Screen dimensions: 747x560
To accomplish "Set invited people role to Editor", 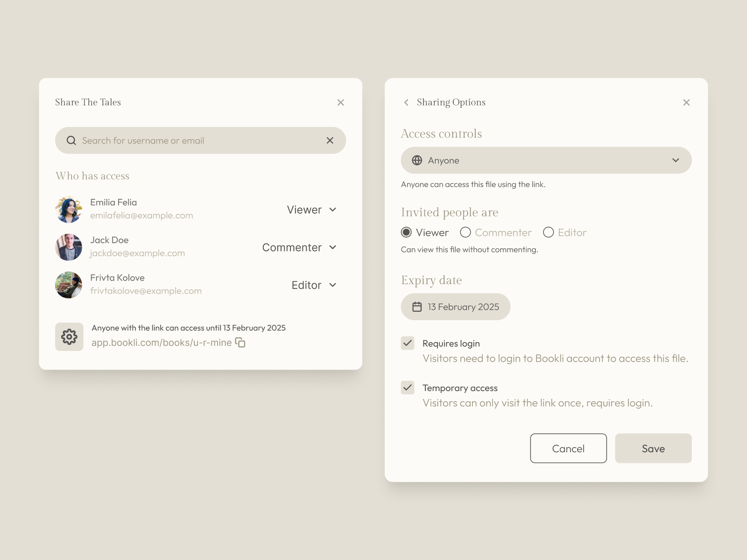I will coord(549,232).
